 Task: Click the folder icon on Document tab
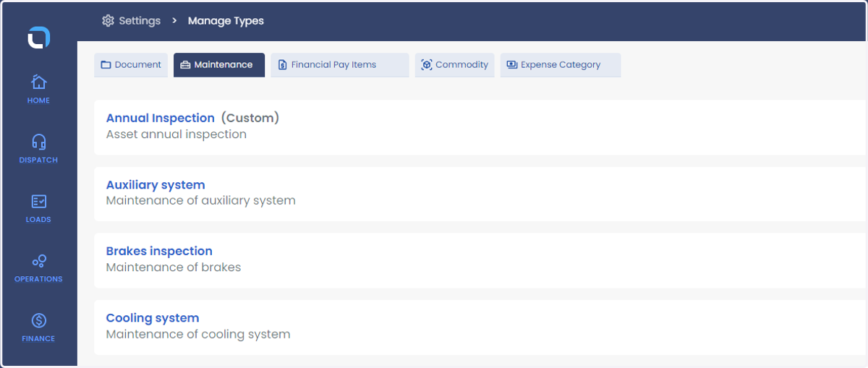(106, 65)
